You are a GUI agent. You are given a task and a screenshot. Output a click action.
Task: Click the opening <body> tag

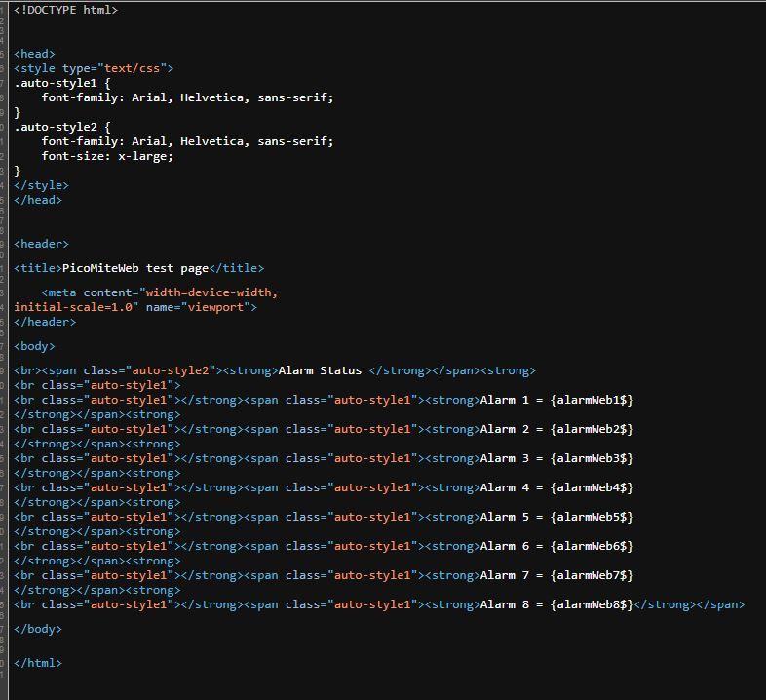(x=34, y=346)
